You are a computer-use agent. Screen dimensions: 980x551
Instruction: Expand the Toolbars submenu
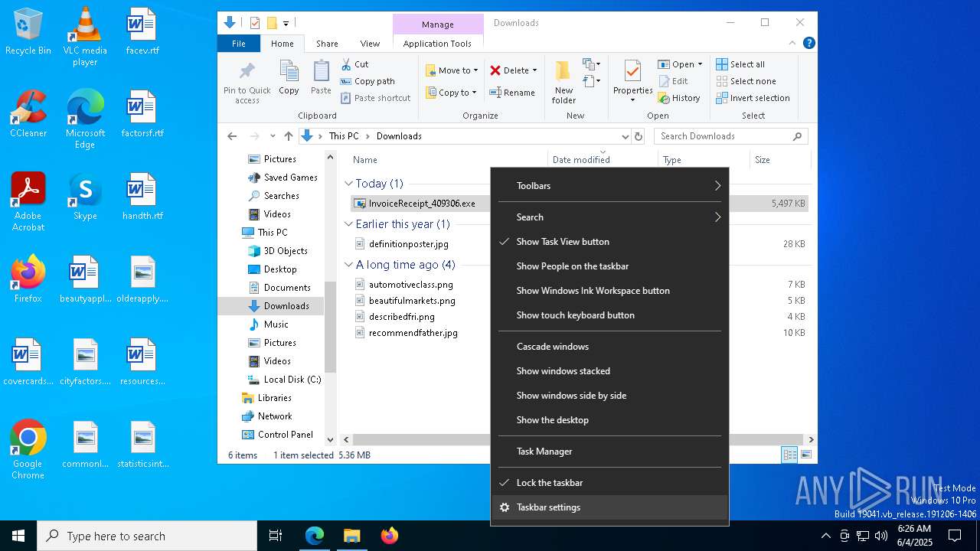pyautogui.click(x=609, y=186)
